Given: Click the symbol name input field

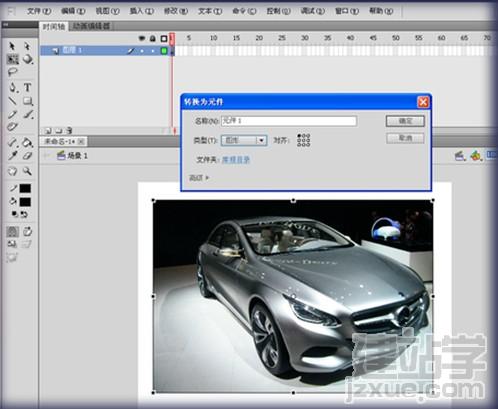Looking at the screenshot, I should tap(289, 121).
